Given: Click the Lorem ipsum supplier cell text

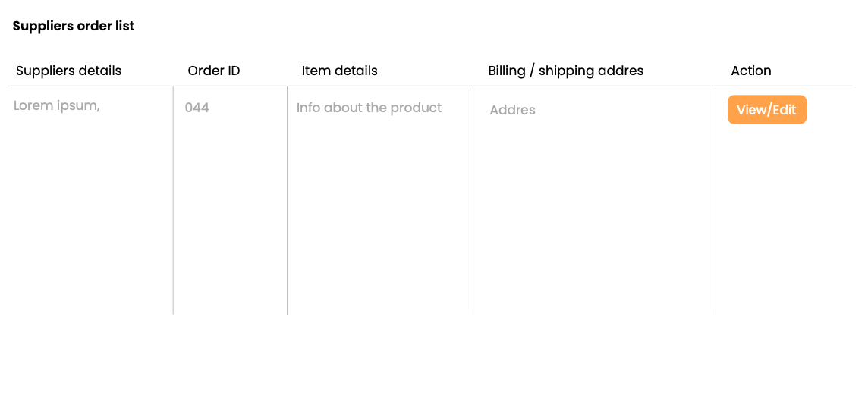Looking at the screenshot, I should (56, 105).
